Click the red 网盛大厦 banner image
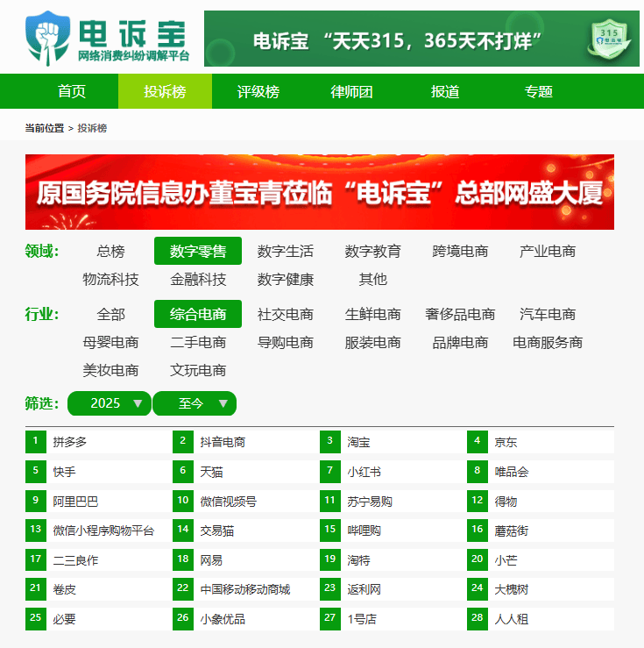 320,192
